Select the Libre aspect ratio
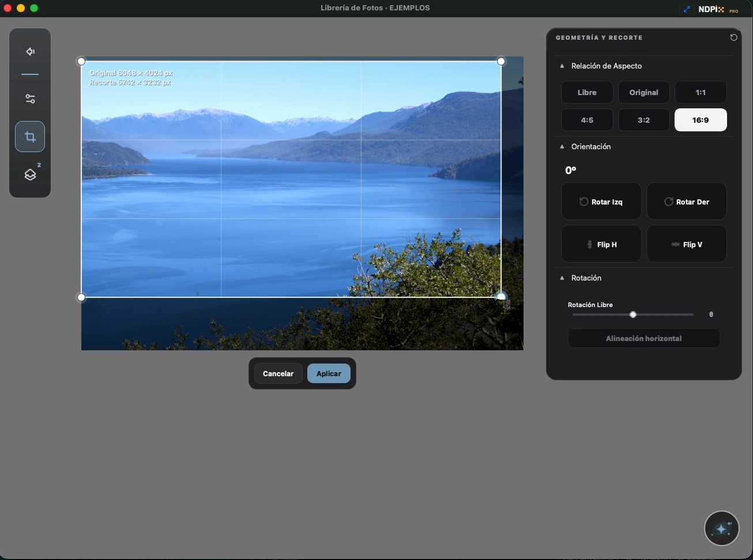753x560 pixels. pyautogui.click(x=587, y=92)
